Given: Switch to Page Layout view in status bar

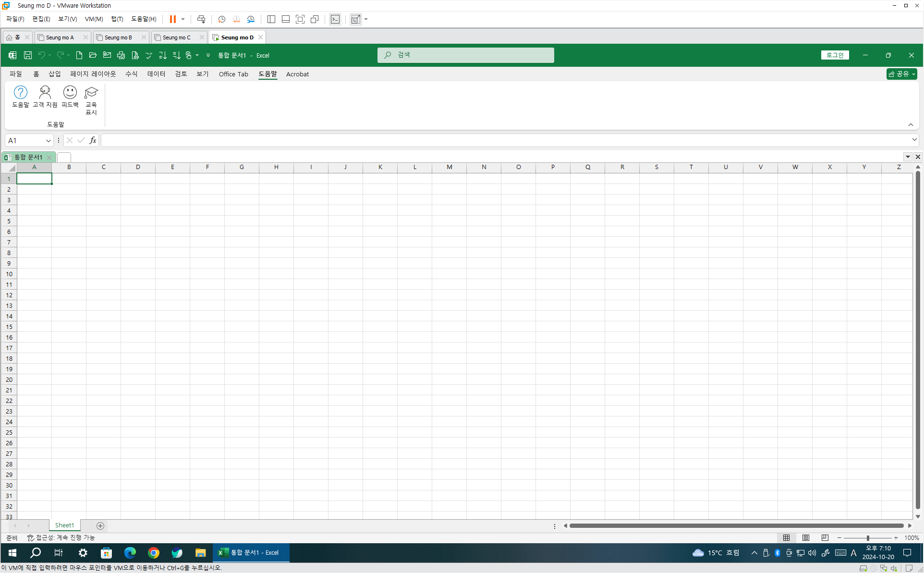Looking at the screenshot, I should (806, 538).
